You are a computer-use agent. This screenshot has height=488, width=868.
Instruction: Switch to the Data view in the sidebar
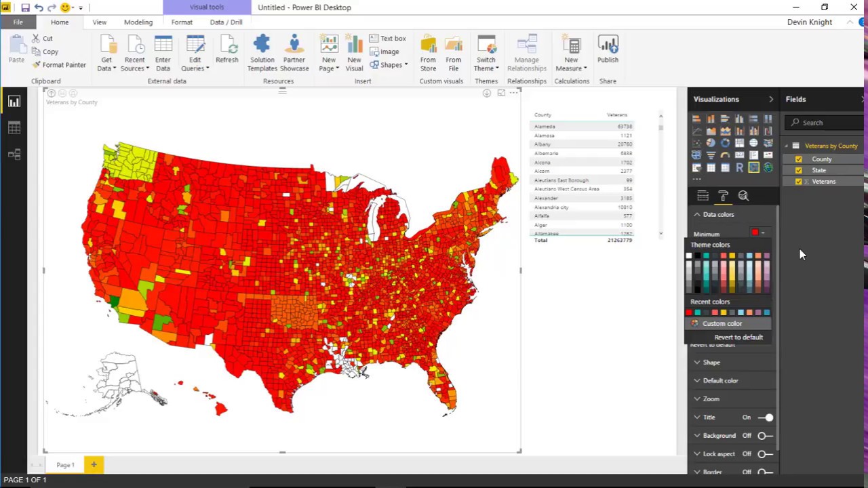pos(14,128)
